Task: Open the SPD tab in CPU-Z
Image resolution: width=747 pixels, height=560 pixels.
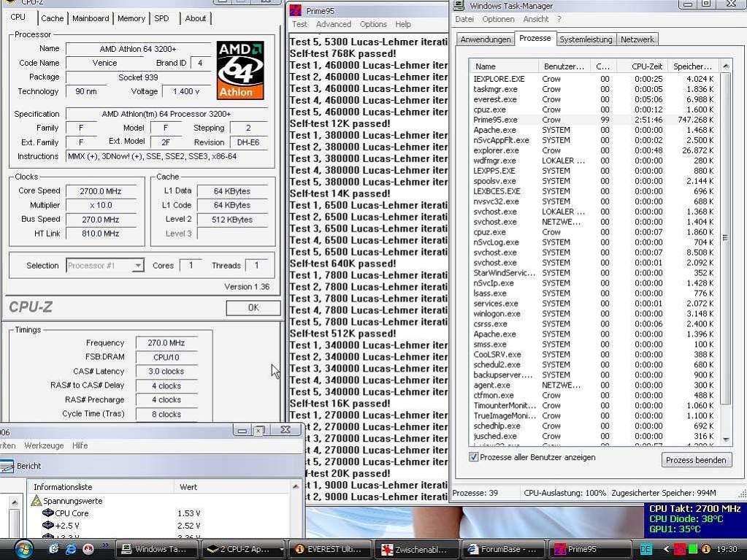Action: point(161,18)
